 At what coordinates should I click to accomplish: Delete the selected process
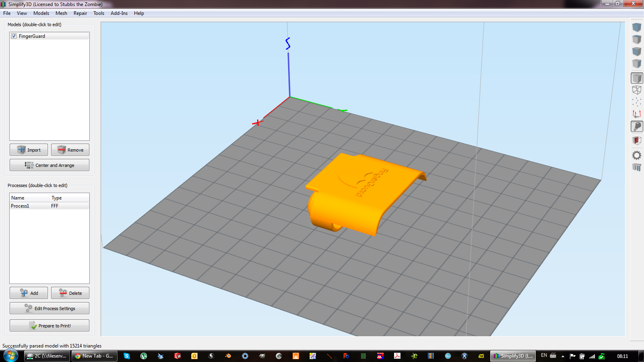[70, 293]
